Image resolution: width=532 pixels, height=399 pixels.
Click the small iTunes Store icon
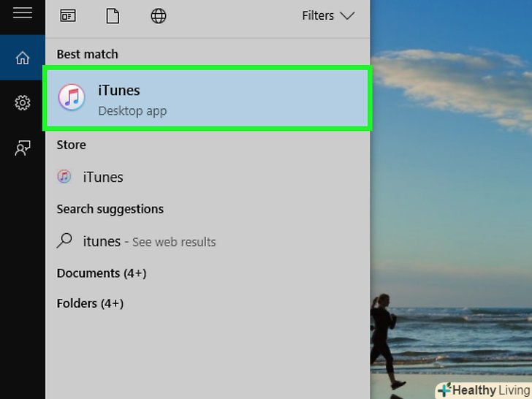64,177
